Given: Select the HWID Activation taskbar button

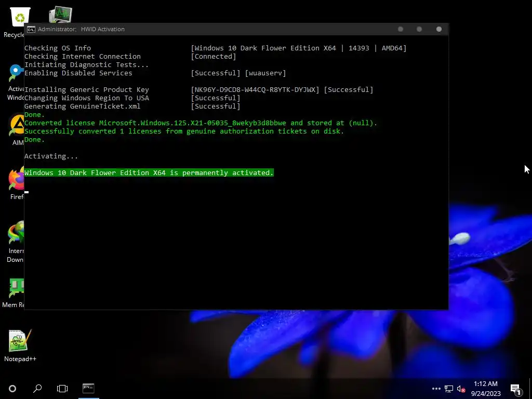Looking at the screenshot, I should click(x=88, y=389).
